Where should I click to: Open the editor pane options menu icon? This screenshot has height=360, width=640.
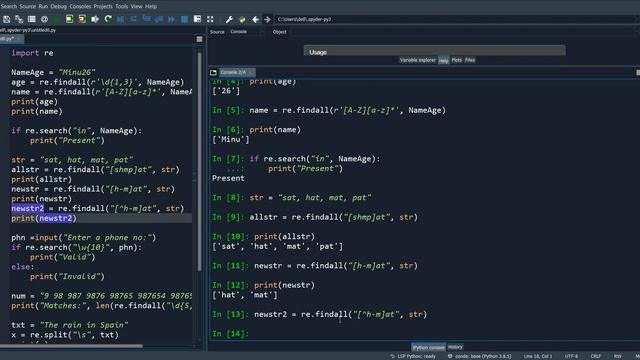[x=199, y=39]
